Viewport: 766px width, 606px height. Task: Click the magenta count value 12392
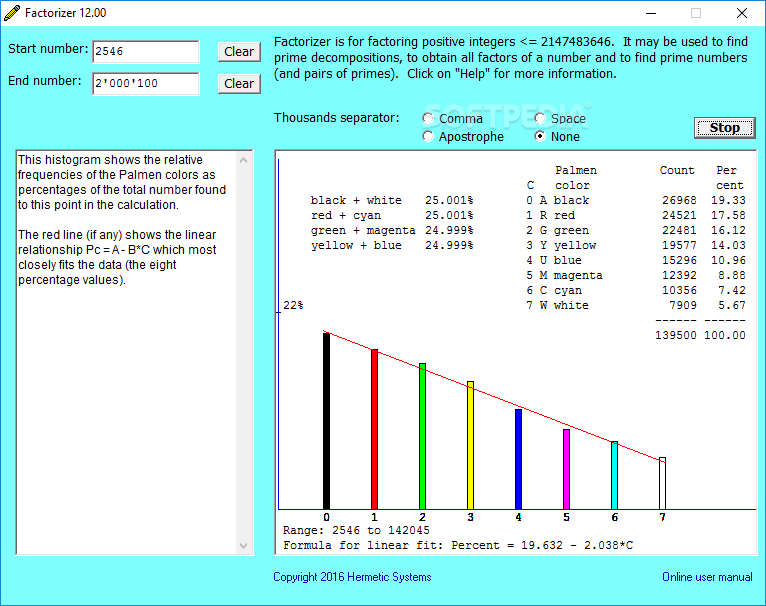click(x=679, y=276)
